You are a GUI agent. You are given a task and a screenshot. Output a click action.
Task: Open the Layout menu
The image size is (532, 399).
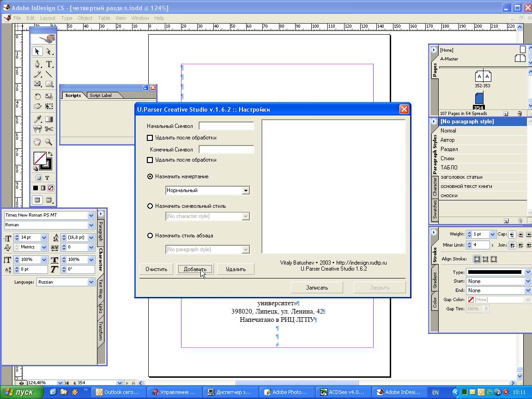click(48, 18)
